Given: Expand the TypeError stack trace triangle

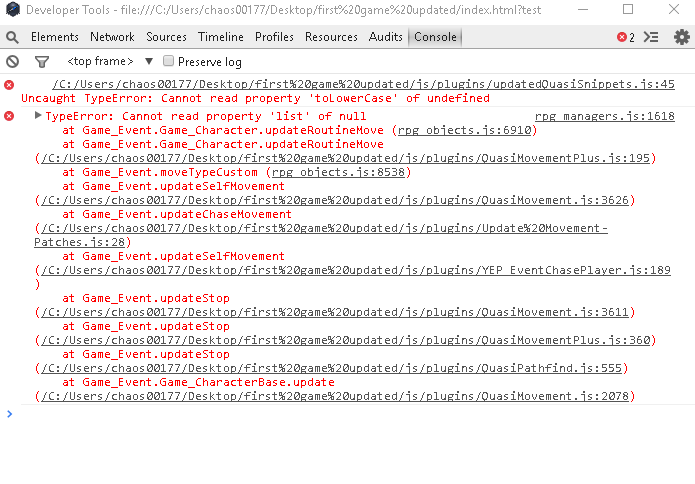Looking at the screenshot, I should (38, 116).
